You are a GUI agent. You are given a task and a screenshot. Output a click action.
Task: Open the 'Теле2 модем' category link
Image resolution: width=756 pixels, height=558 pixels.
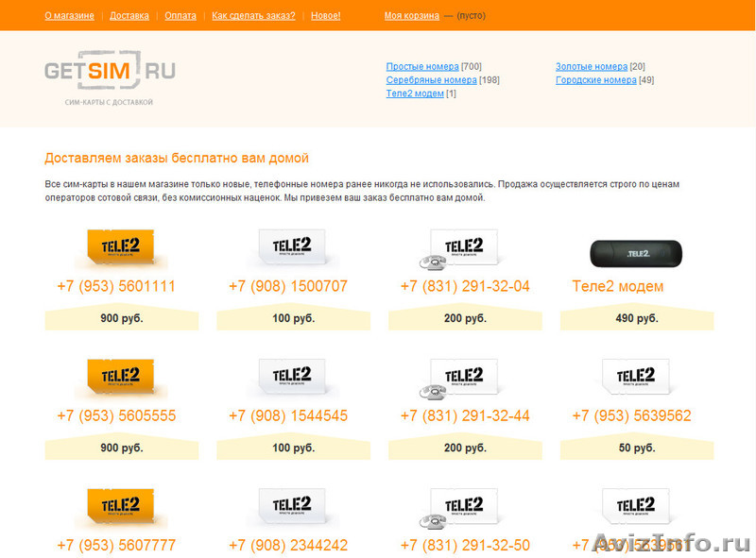point(415,93)
